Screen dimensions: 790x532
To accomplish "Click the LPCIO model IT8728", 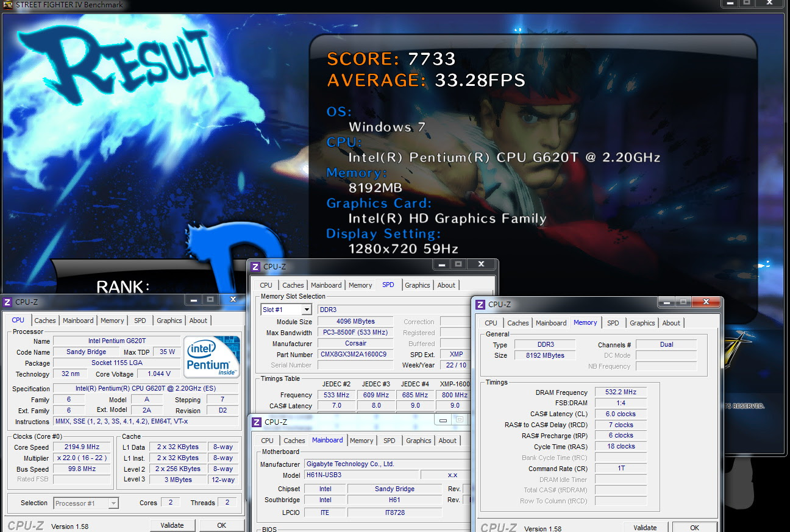I will [395, 513].
